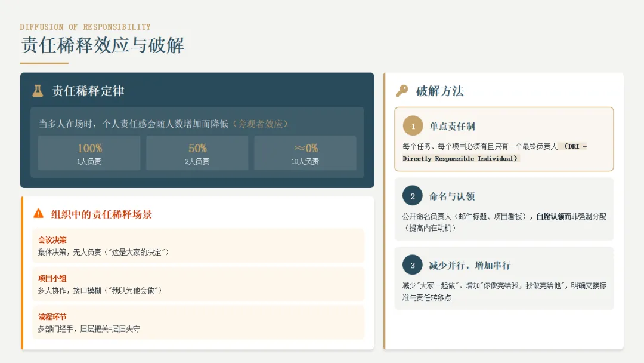Click the text 集体决策，无人负责
This screenshot has height=363, width=644.
pos(69,252)
